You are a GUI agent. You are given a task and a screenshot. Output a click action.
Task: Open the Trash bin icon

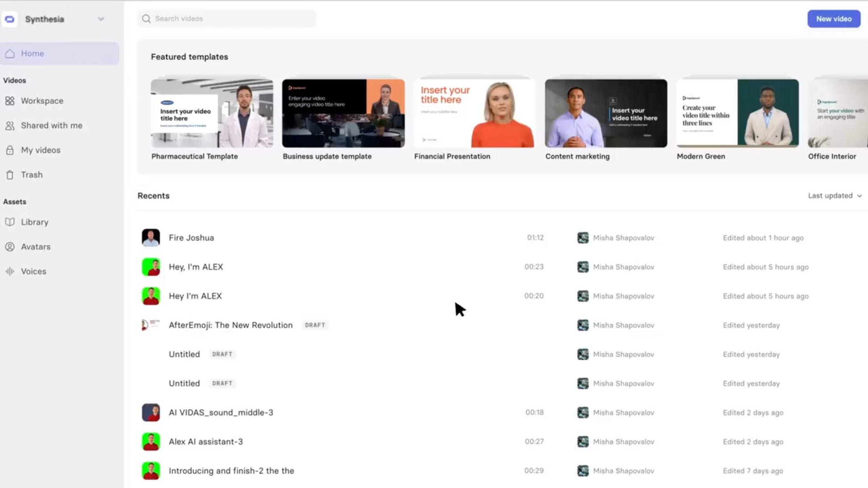(x=10, y=175)
